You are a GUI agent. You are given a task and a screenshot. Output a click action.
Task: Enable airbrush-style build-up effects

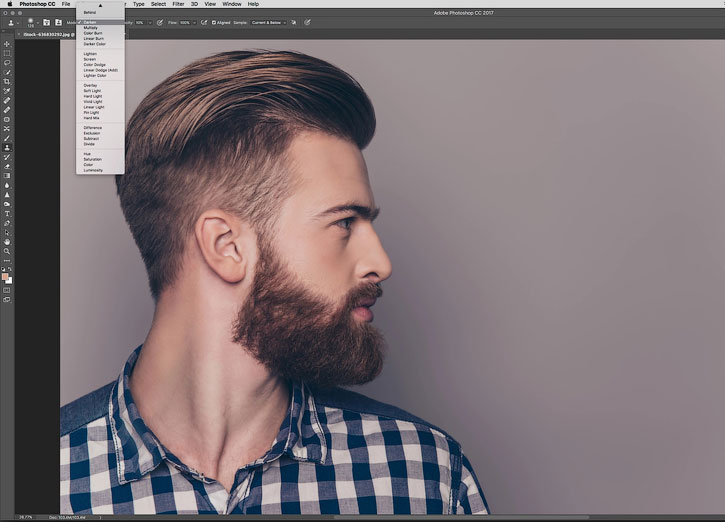[x=204, y=22]
